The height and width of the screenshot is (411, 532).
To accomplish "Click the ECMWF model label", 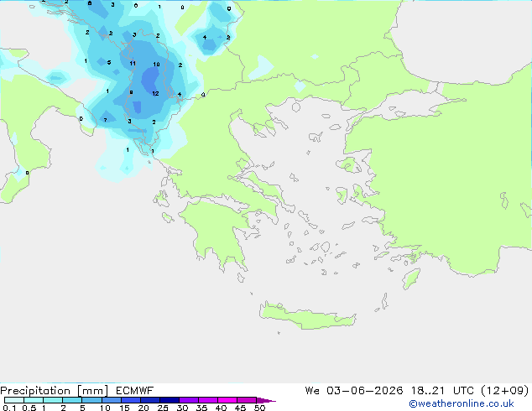I will (x=135, y=391).
